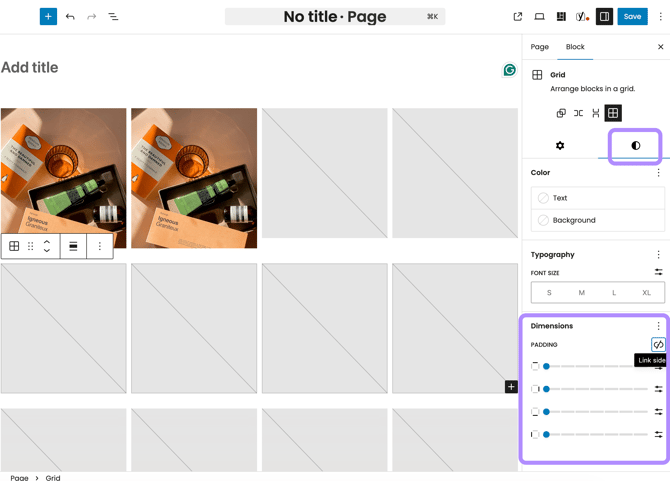Click the align icon in block toolbar
The image size is (670, 481).
(73, 246)
